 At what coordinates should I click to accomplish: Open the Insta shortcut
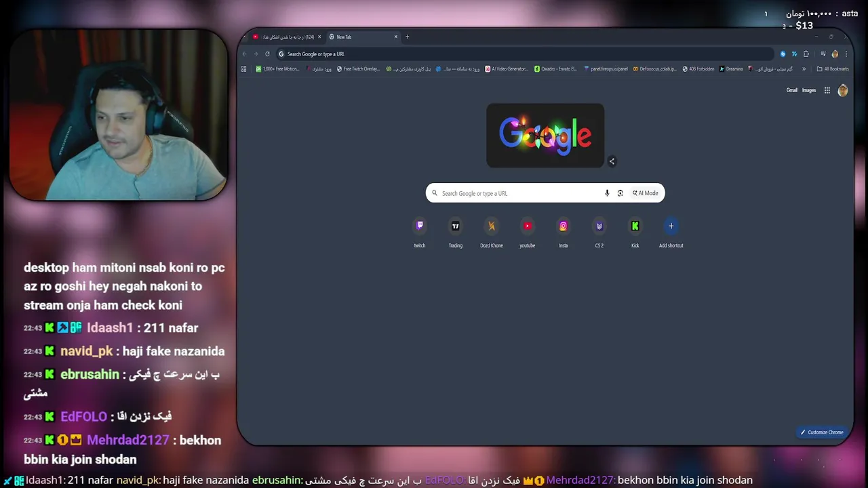pyautogui.click(x=564, y=232)
